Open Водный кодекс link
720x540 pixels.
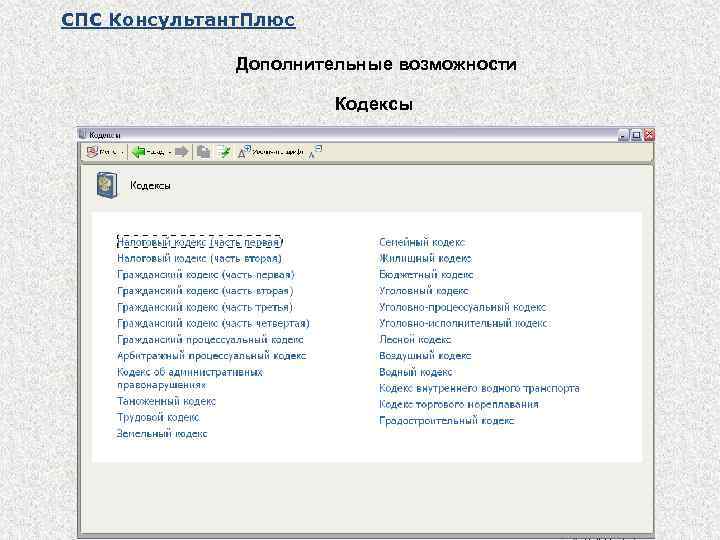(x=416, y=372)
